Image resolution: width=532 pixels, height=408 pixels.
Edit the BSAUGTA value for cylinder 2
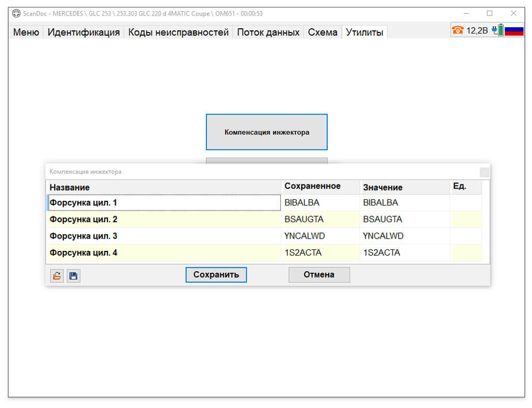(405, 219)
